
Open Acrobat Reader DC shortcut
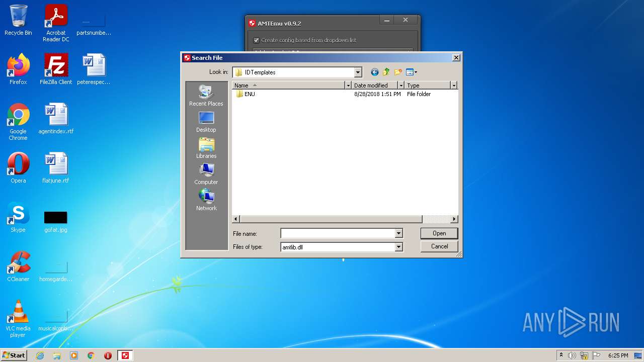coord(56,23)
